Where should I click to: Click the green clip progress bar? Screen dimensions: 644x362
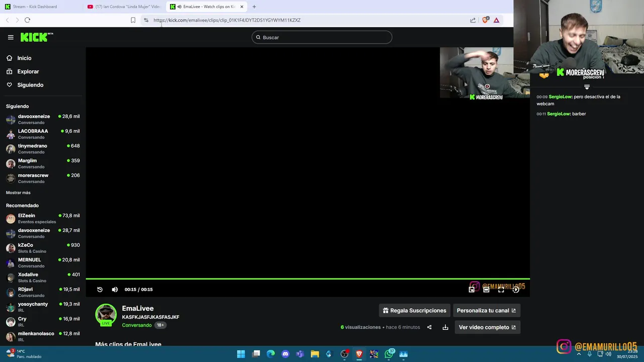click(307, 279)
